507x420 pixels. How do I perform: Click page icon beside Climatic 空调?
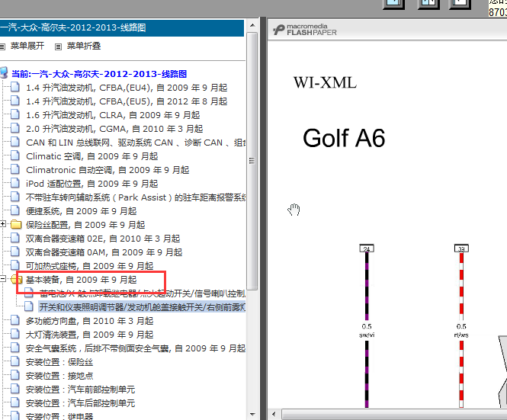coord(15,155)
